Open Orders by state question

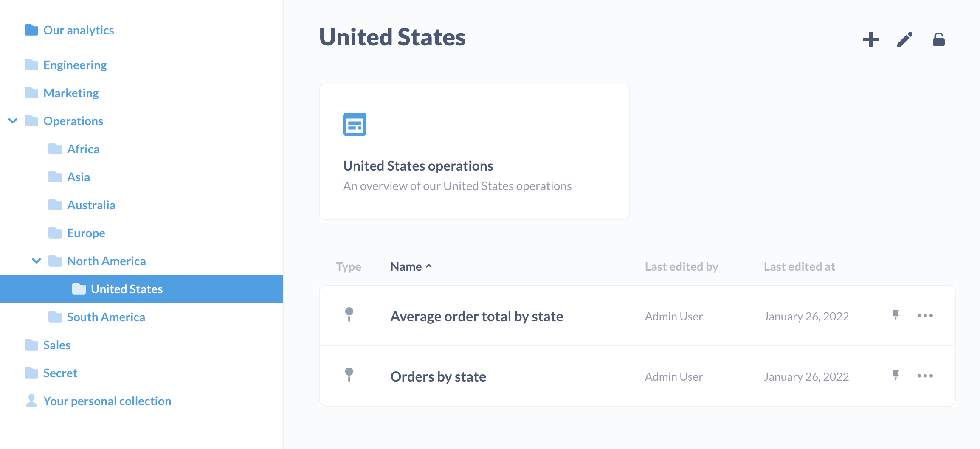pos(438,377)
